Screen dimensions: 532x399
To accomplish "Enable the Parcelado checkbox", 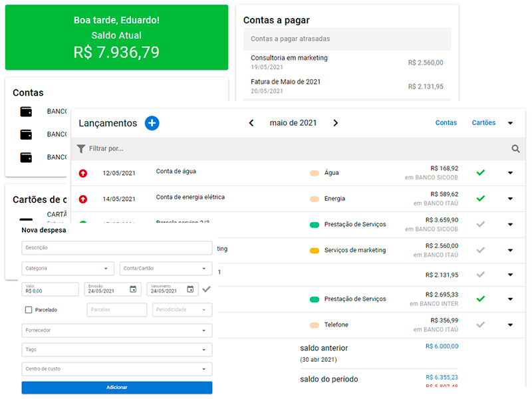I will click(28, 309).
